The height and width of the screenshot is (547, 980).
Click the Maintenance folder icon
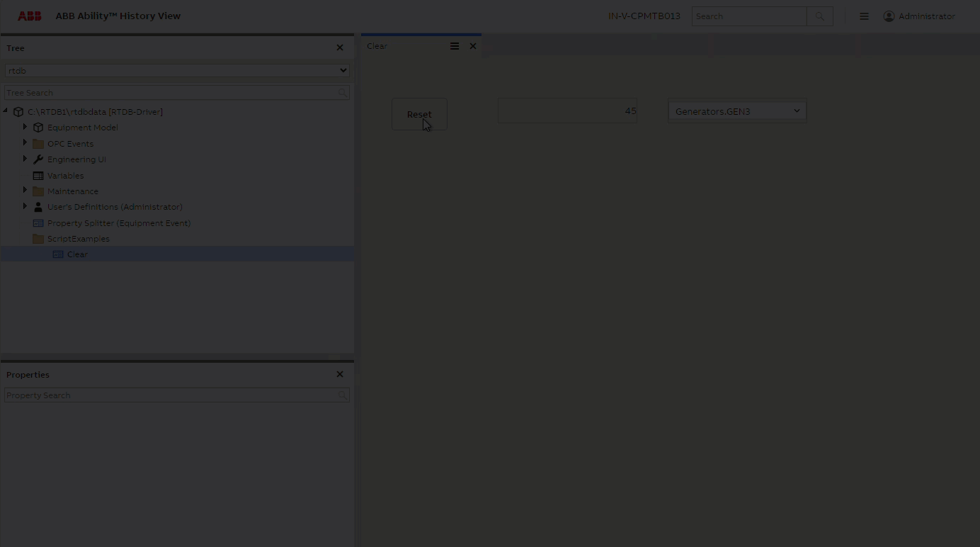pos(38,191)
